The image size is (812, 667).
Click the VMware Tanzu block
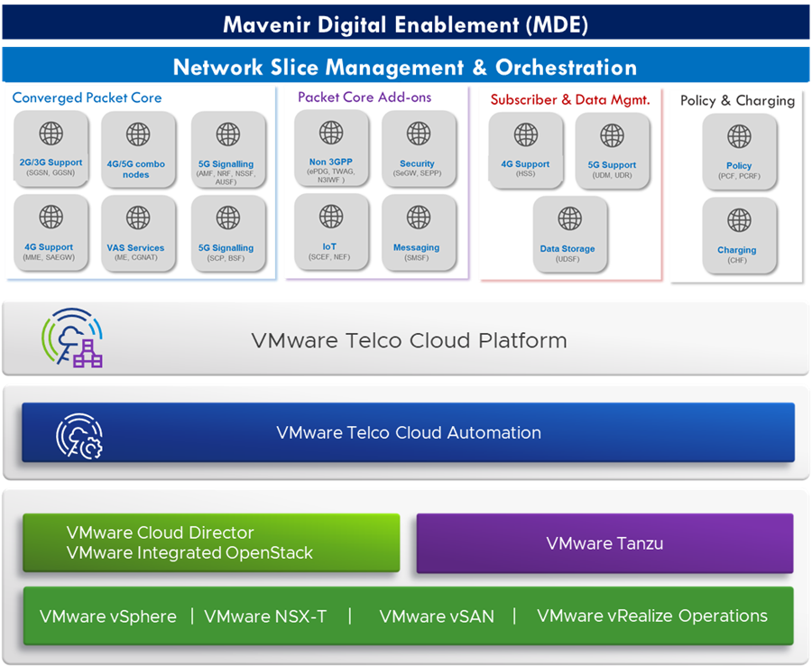point(604,543)
